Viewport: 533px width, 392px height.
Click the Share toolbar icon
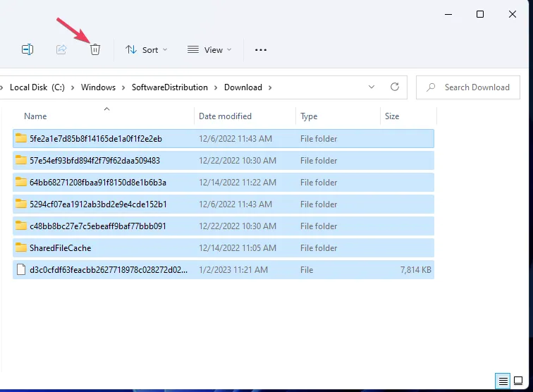(x=61, y=49)
